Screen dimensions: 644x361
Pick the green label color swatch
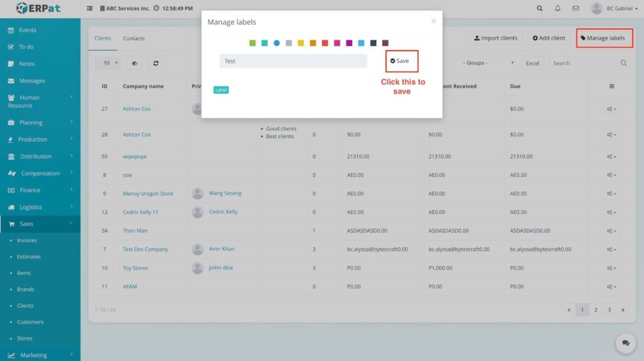[x=252, y=43]
